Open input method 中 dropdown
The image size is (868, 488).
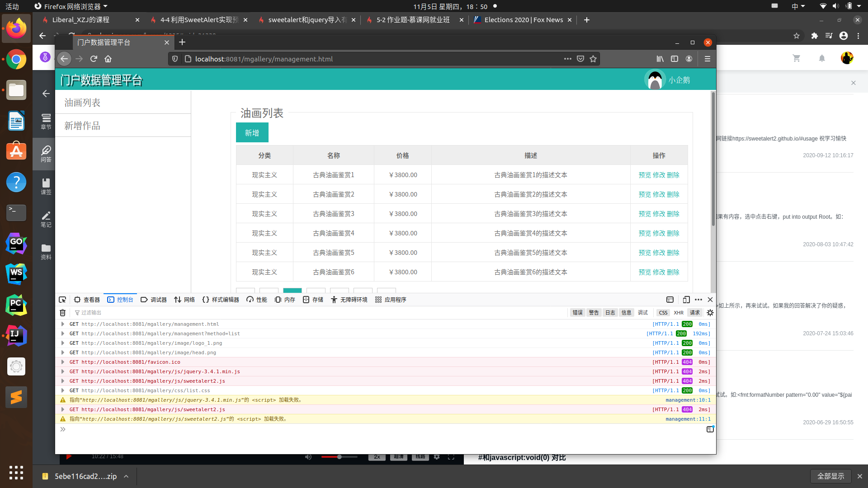pos(798,6)
